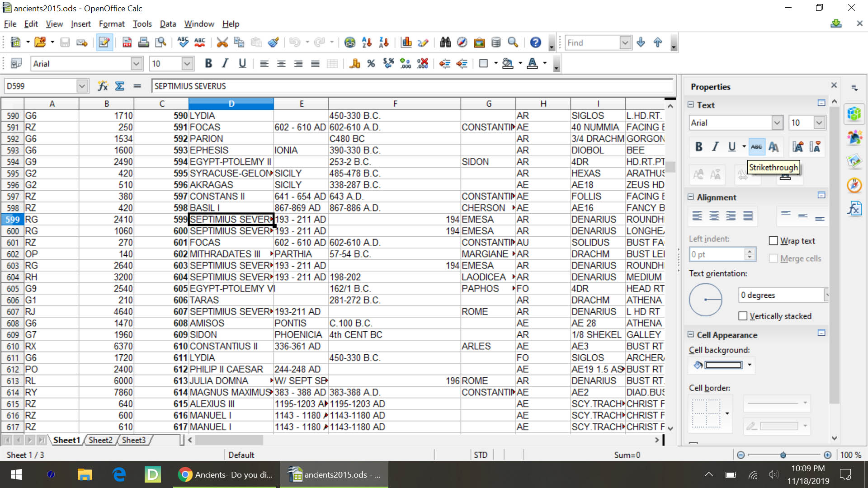Switch to Sheet3 tab

pos(134,440)
